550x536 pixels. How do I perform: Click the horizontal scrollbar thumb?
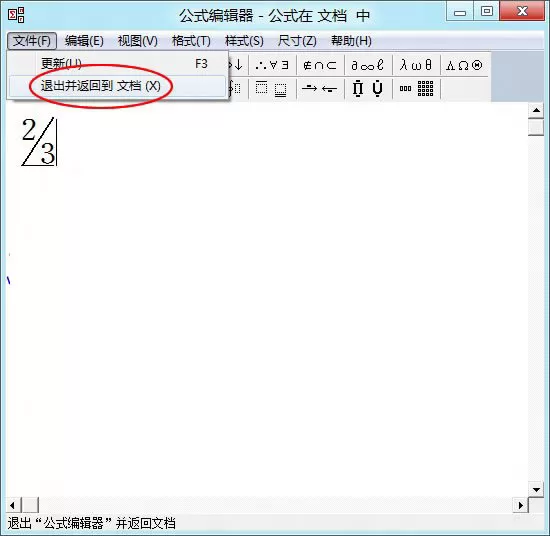30,505
